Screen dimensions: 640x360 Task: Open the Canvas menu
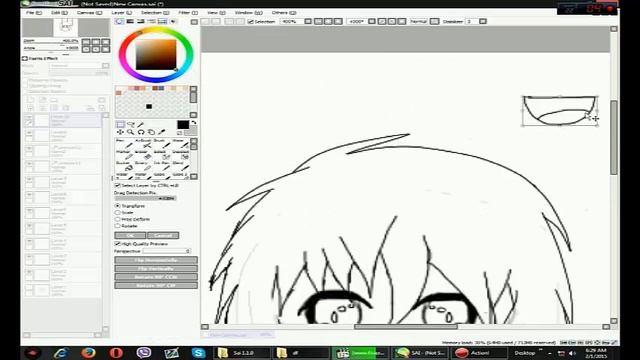(89, 13)
